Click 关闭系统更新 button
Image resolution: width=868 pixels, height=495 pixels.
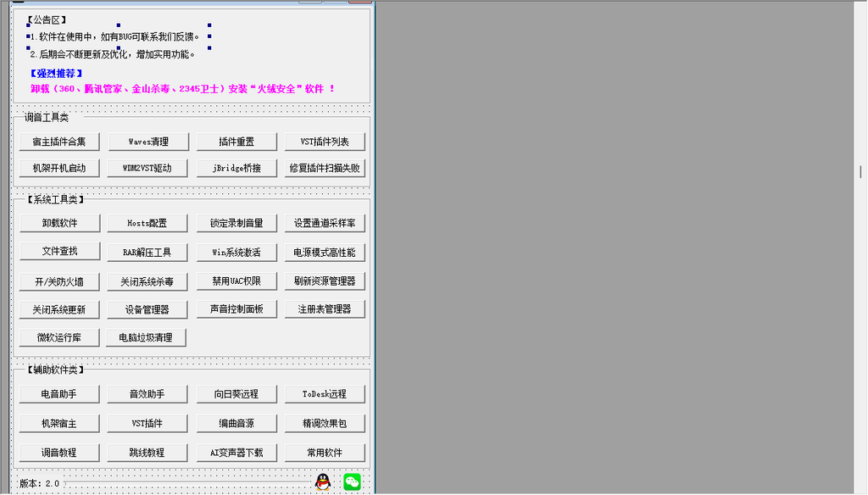click(59, 309)
